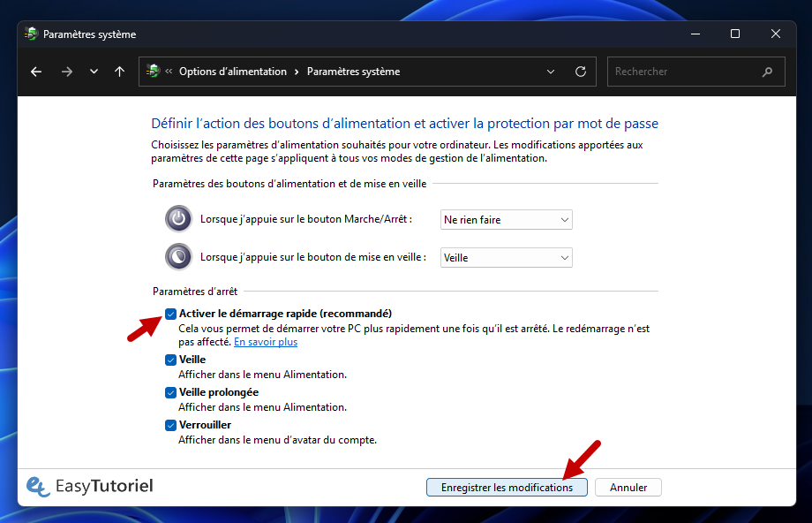Open the Veille action dropdown
812x523 pixels.
pos(506,258)
